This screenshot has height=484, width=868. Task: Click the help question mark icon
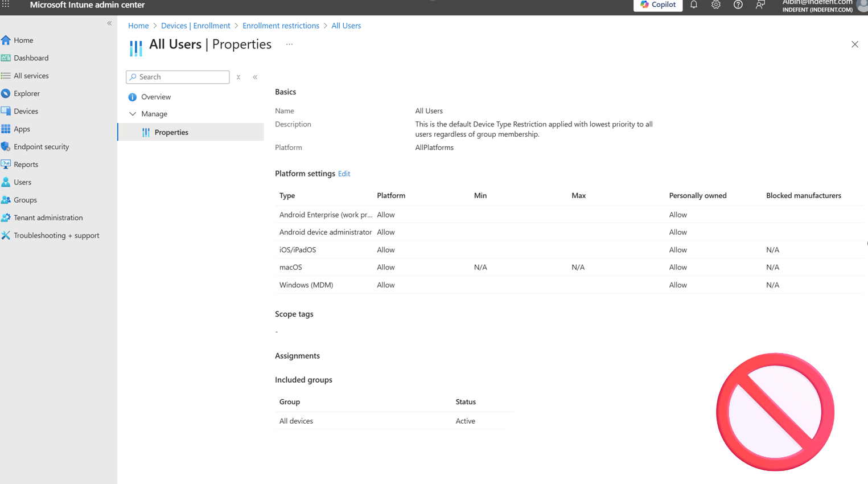(x=738, y=5)
